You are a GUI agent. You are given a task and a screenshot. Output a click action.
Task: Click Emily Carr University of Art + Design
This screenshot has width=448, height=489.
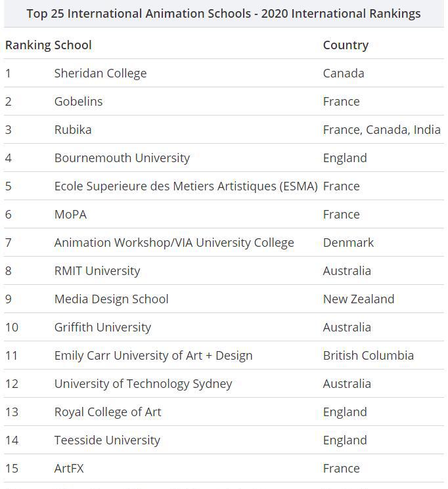pyautogui.click(x=153, y=356)
